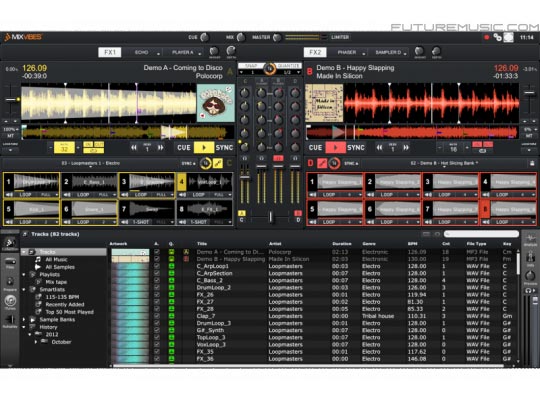The height and width of the screenshot is (400, 540).
Task: Trigger sampler C pad 4
Action: point(181,182)
